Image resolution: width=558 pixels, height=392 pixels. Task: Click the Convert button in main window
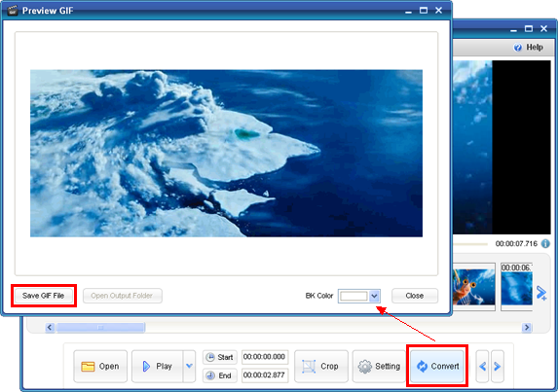[437, 366]
